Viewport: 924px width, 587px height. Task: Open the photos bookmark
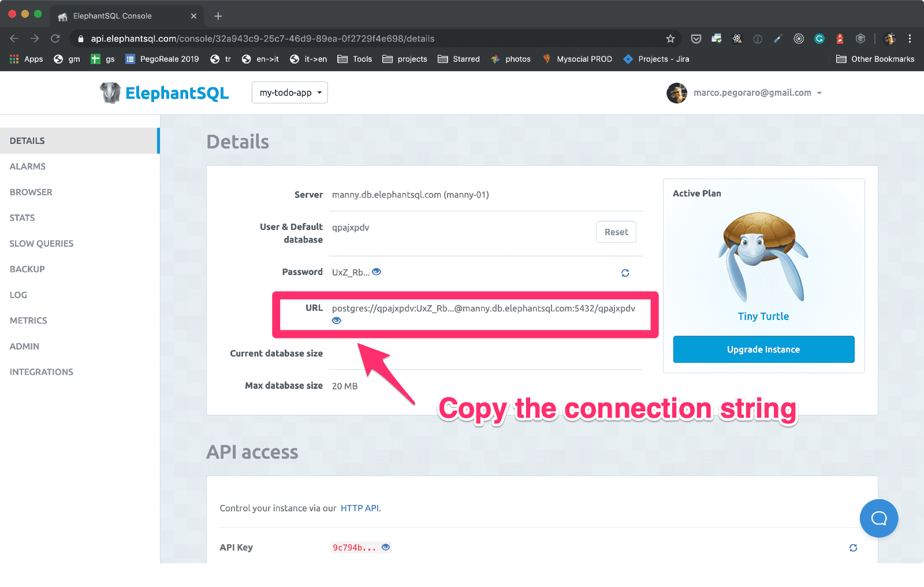click(511, 59)
